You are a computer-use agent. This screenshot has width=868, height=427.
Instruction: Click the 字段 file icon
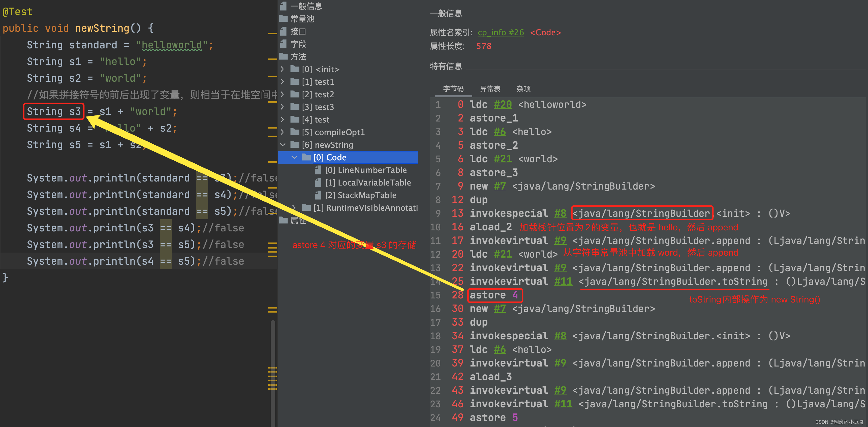point(283,44)
